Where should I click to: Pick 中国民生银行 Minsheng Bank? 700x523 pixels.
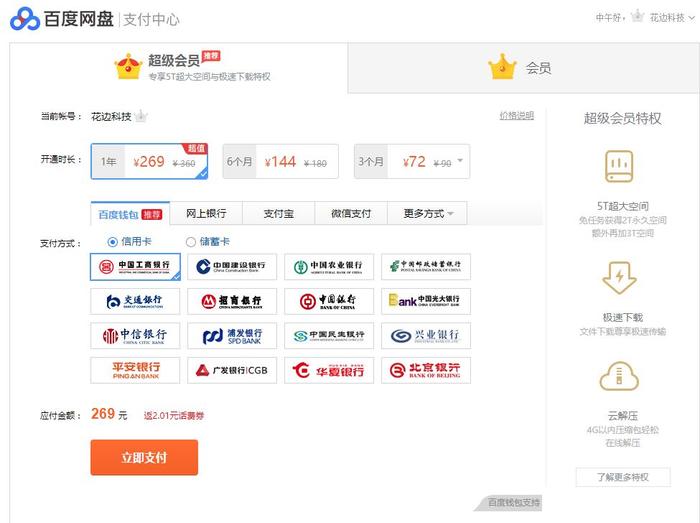point(329,336)
